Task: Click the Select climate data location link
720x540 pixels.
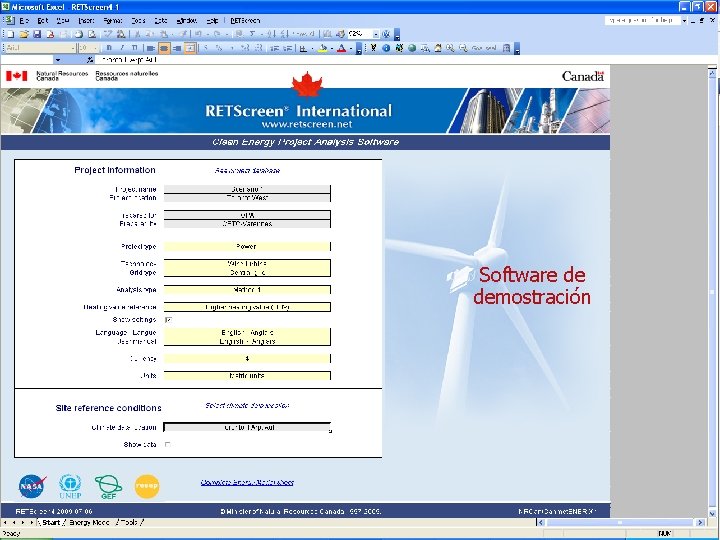Action: (247, 405)
